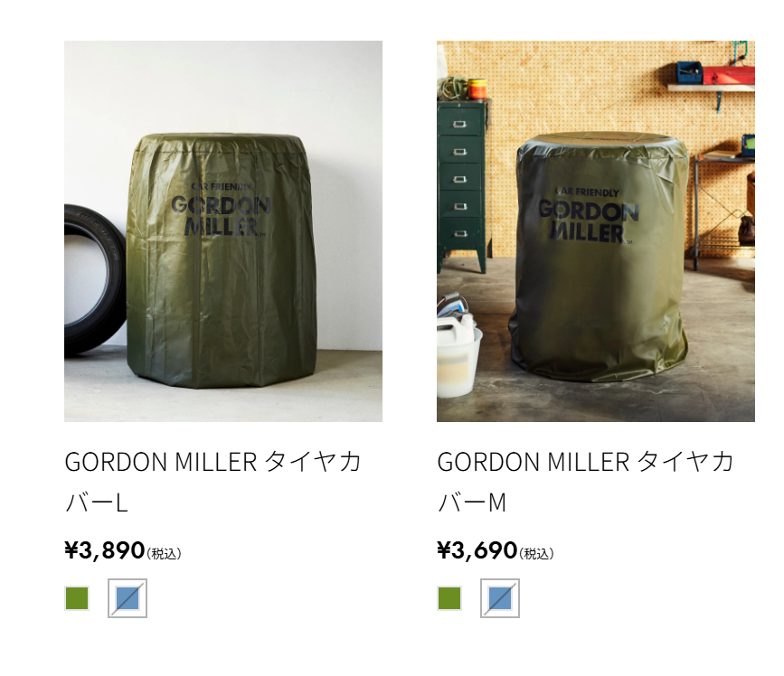The height and width of the screenshot is (676, 784).
Task: Click the バーL line of the left title
Action: tap(97, 502)
